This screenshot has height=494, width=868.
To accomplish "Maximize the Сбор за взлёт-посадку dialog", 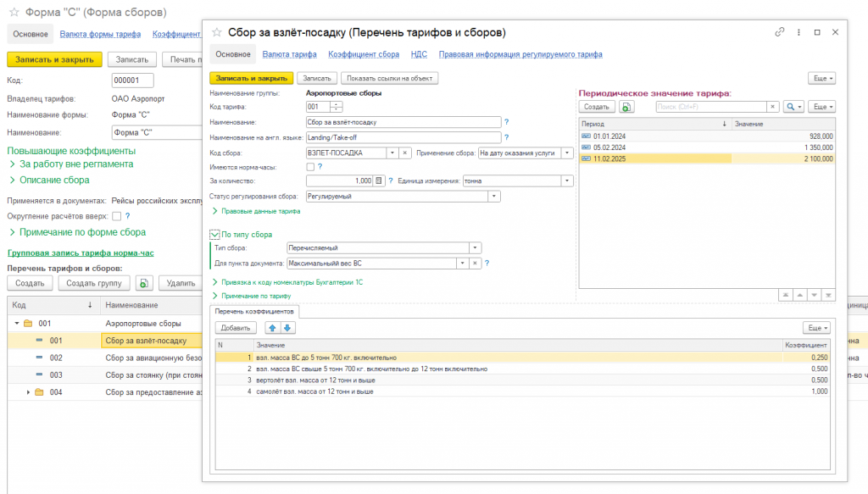I will click(x=817, y=32).
